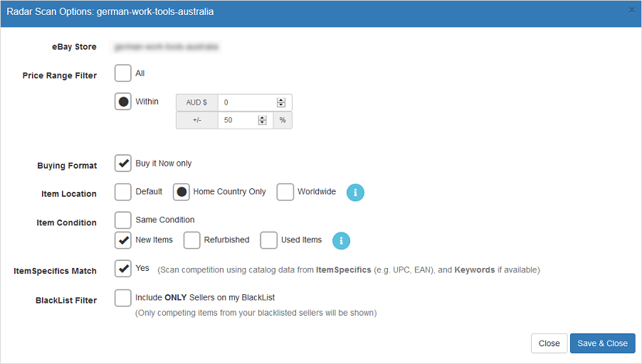Check the Used Items box
Viewport: 642px width, 364px height.
click(269, 240)
